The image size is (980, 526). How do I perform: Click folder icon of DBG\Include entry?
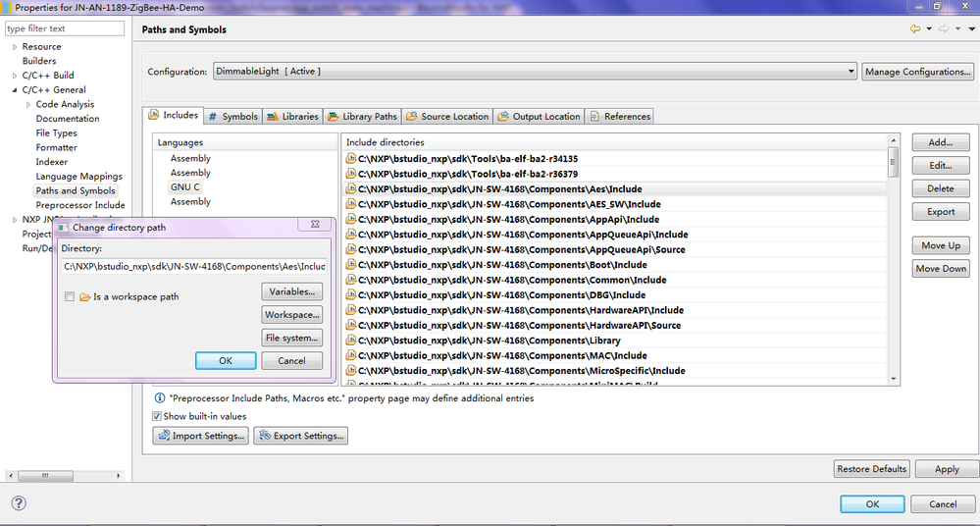(351, 294)
